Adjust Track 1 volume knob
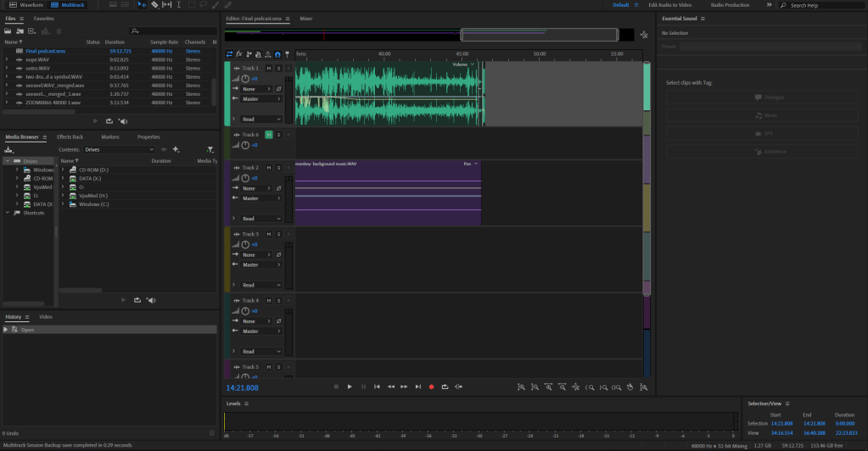The height and width of the screenshot is (451, 868). click(x=245, y=79)
